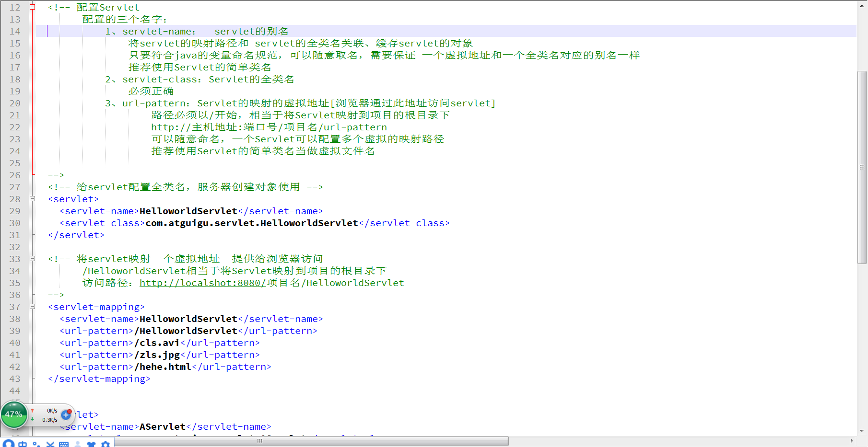The image size is (868, 447).
Task: Collapse the comment fold at line 12
Action: (33, 7)
